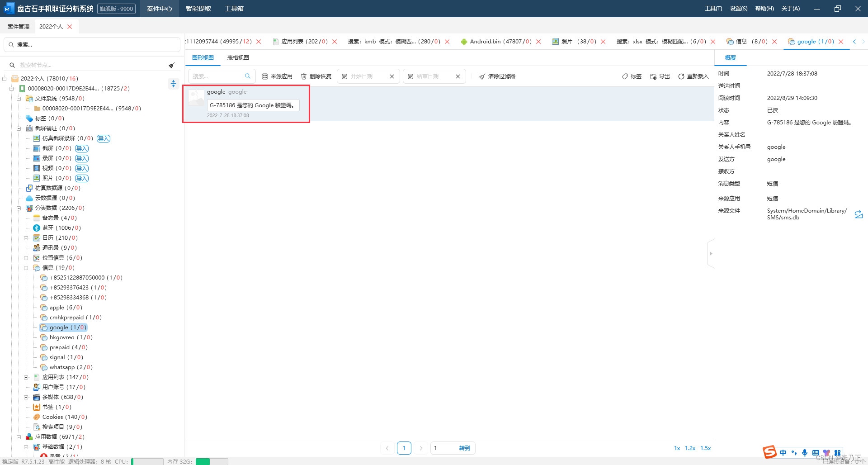Click the collapse-tree icon in the left panel
The width and height of the screenshot is (868, 465).
point(173,84)
